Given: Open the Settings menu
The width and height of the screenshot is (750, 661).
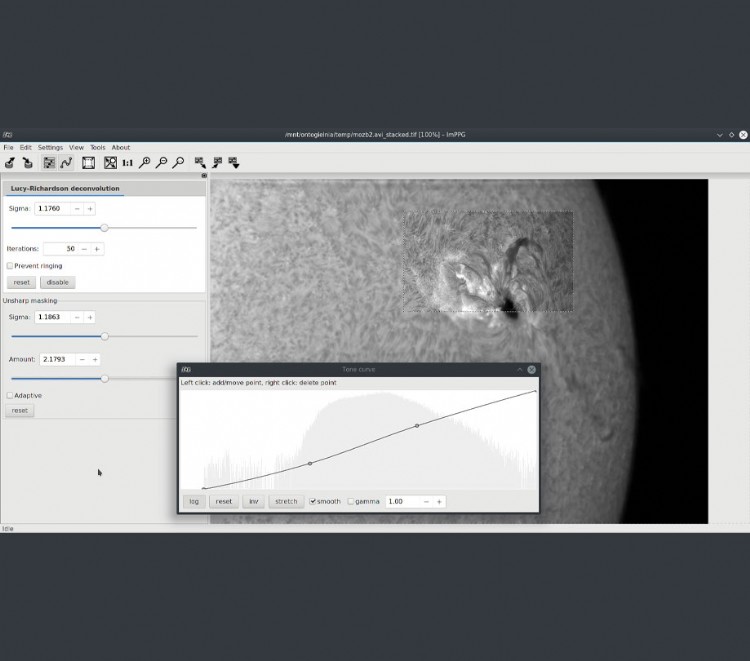Looking at the screenshot, I should (50, 147).
